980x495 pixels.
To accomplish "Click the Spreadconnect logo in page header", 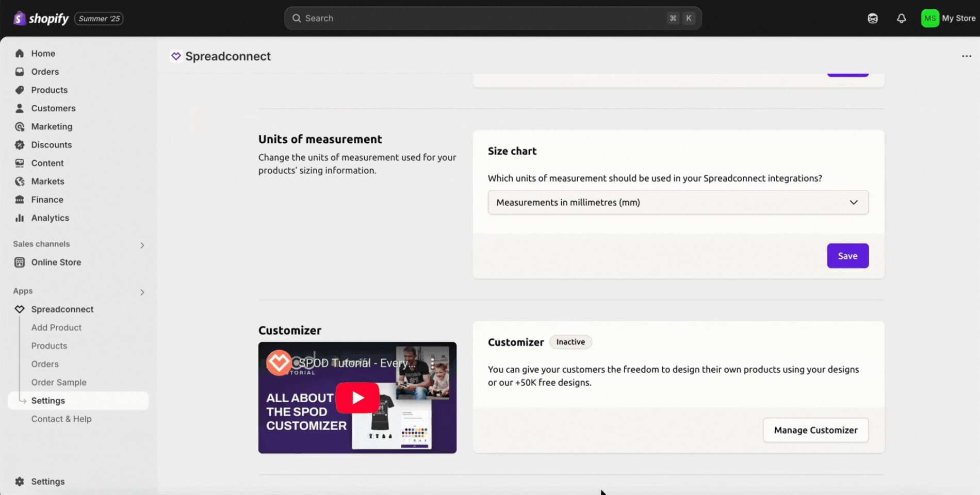I will [x=176, y=56].
